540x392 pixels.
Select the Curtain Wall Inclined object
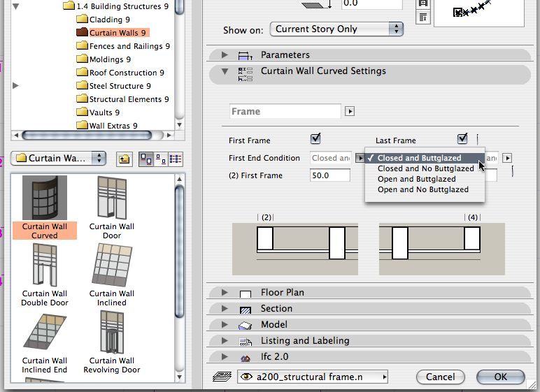pyautogui.click(x=112, y=275)
